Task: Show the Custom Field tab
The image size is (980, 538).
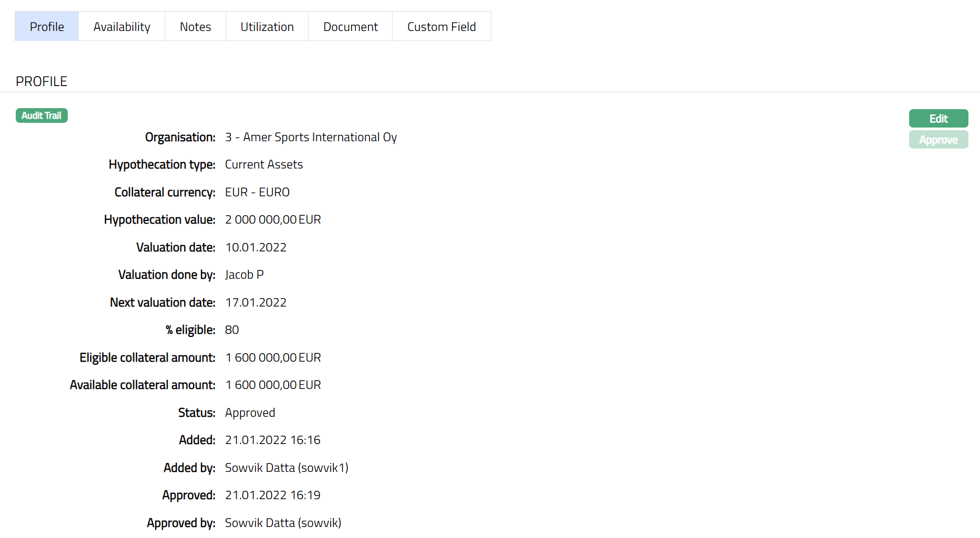Action: pyautogui.click(x=441, y=27)
